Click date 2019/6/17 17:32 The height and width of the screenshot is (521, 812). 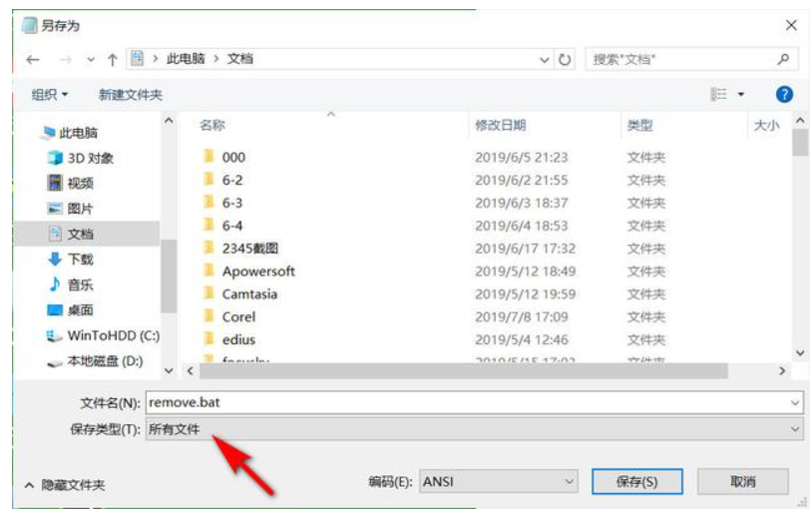(x=525, y=249)
